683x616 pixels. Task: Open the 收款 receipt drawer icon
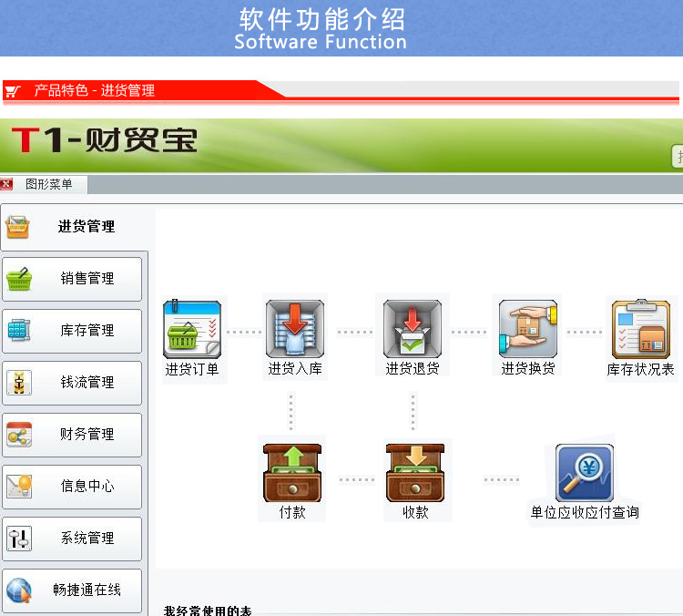[x=415, y=473]
